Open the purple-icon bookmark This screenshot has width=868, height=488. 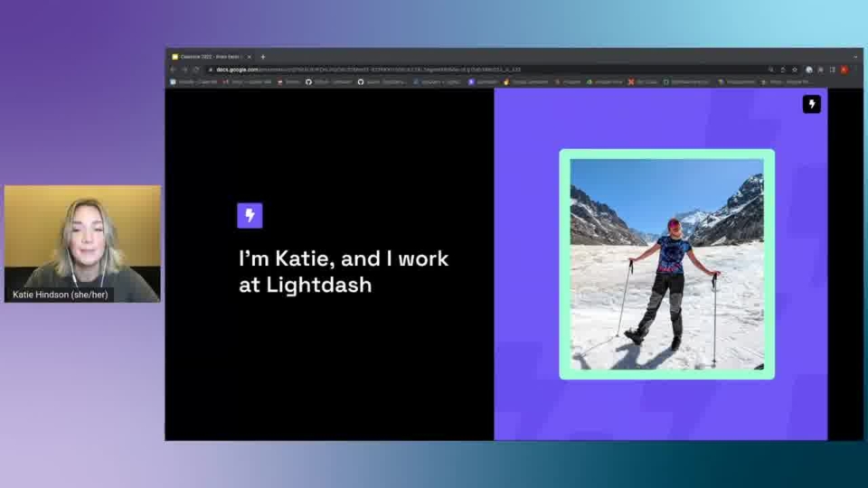[x=483, y=82]
